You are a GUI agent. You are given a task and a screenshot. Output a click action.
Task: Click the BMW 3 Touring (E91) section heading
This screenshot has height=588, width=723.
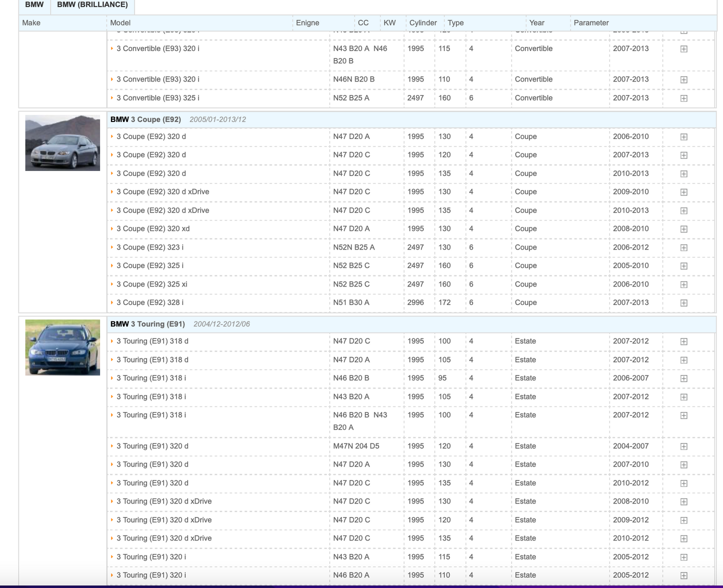tap(148, 324)
